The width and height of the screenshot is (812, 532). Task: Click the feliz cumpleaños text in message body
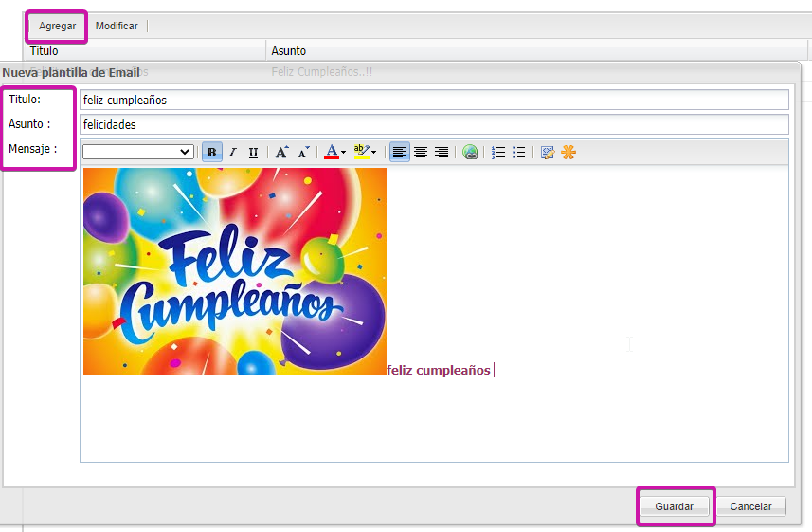tap(438, 370)
